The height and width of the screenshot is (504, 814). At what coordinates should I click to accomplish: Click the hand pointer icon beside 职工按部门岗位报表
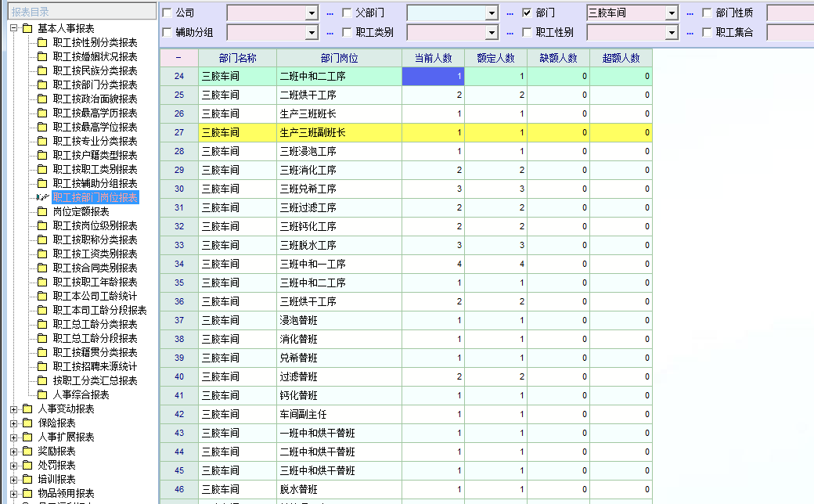pos(42,197)
